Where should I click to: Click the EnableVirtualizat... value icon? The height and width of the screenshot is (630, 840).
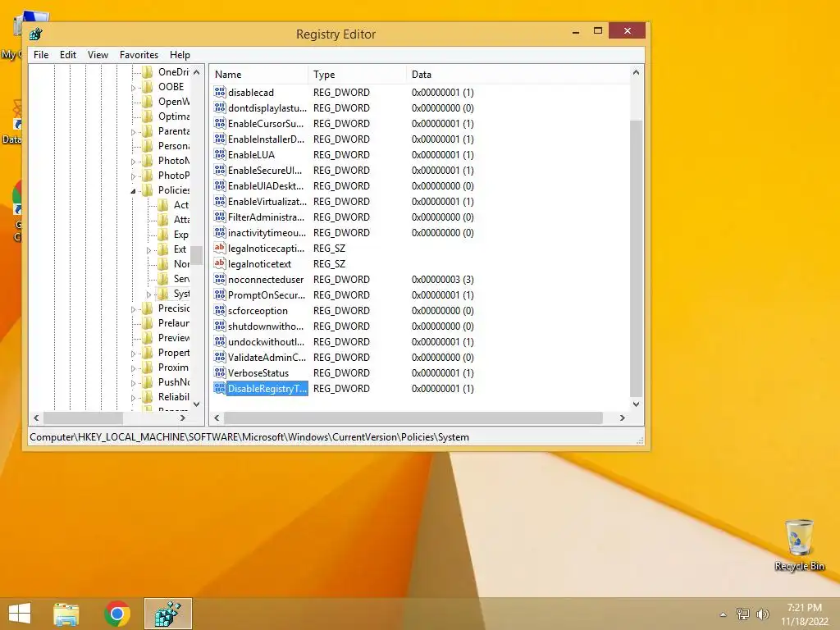(x=220, y=201)
